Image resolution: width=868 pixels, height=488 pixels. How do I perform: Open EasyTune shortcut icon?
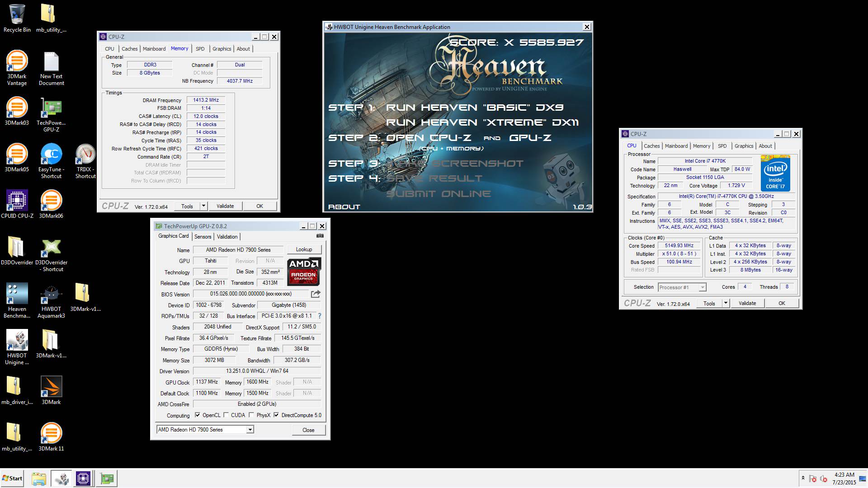point(51,161)
